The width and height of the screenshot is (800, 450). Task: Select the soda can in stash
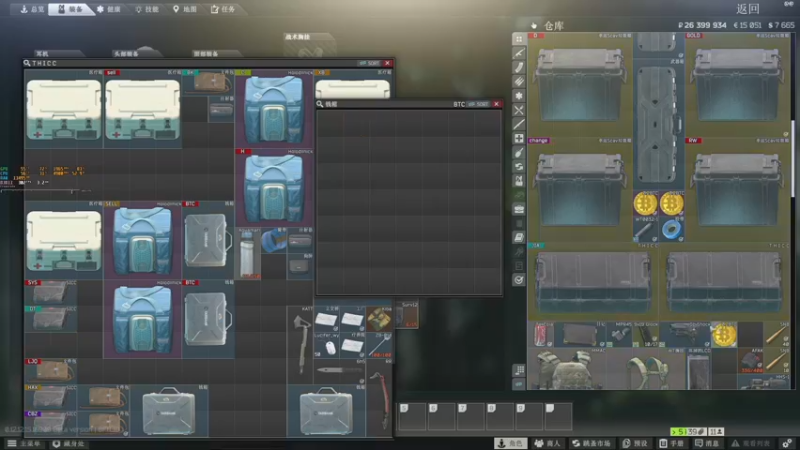(541, 335)
